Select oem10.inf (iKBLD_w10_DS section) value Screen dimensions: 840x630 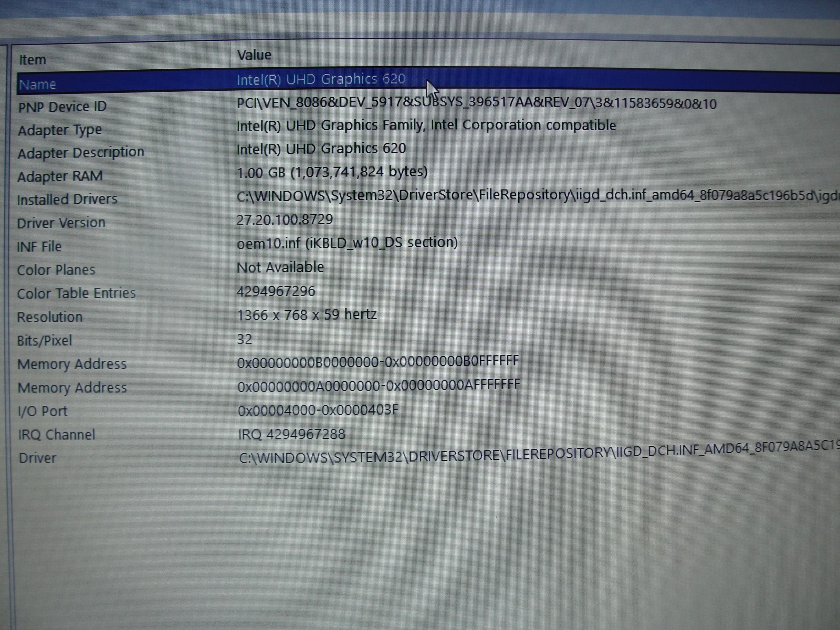click(x=347, y=243)
